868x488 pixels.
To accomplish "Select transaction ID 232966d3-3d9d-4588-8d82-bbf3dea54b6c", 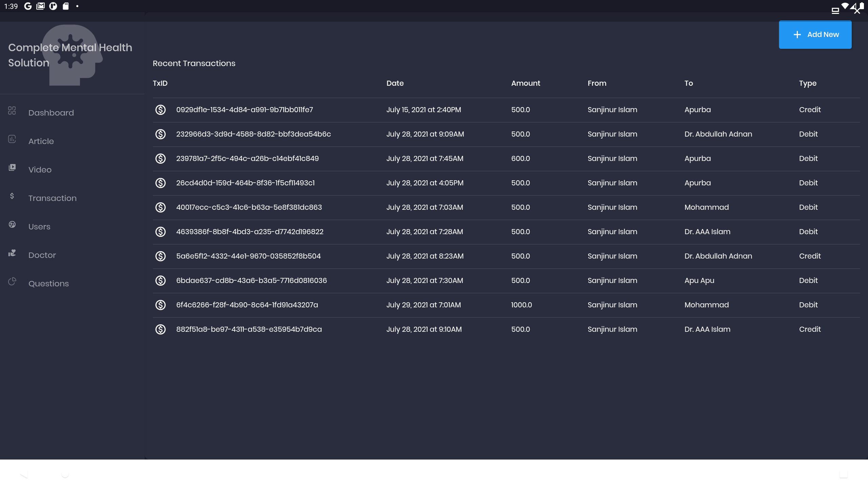I will (253, 134).
